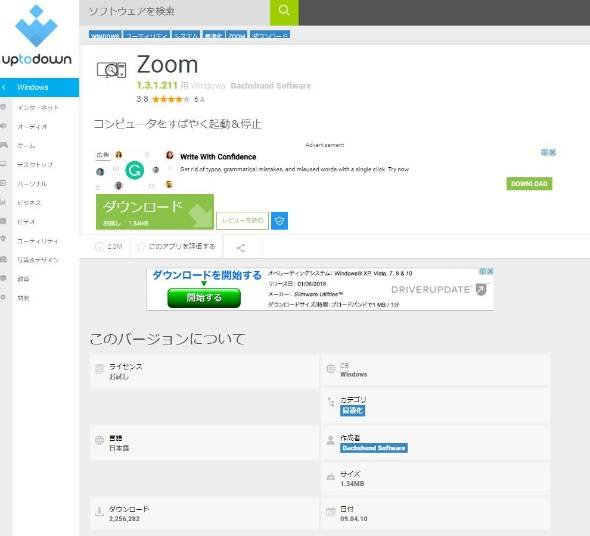Click the Uptodown logo
The width and height of the screenshot is (590, 536).
coord(36,36)
